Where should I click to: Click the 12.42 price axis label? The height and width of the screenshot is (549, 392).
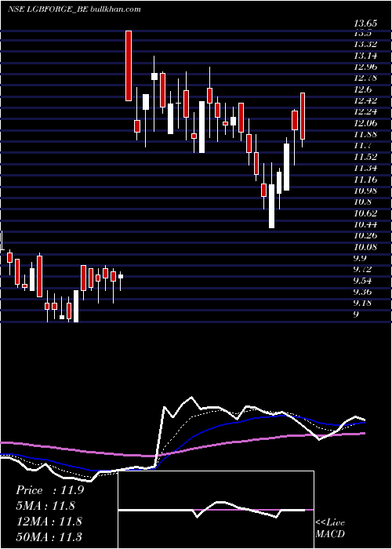[x=365, y=100]
